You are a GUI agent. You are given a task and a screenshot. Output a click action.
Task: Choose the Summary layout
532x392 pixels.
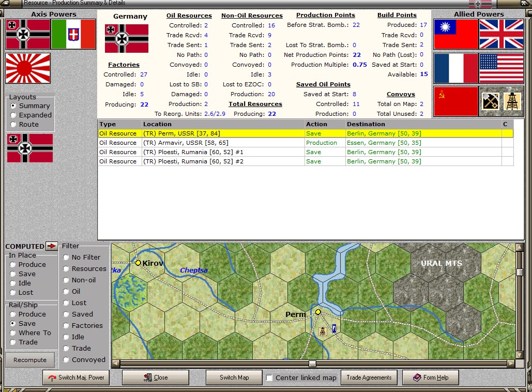[x=30, y=106]
